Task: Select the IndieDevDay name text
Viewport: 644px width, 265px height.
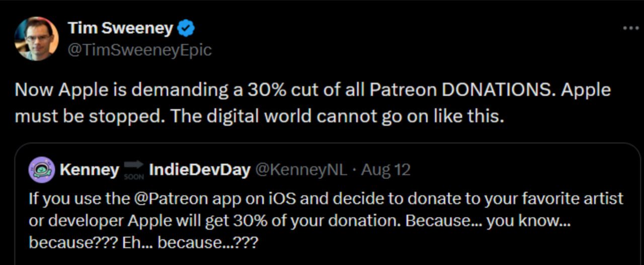Action: pos(200,170)
